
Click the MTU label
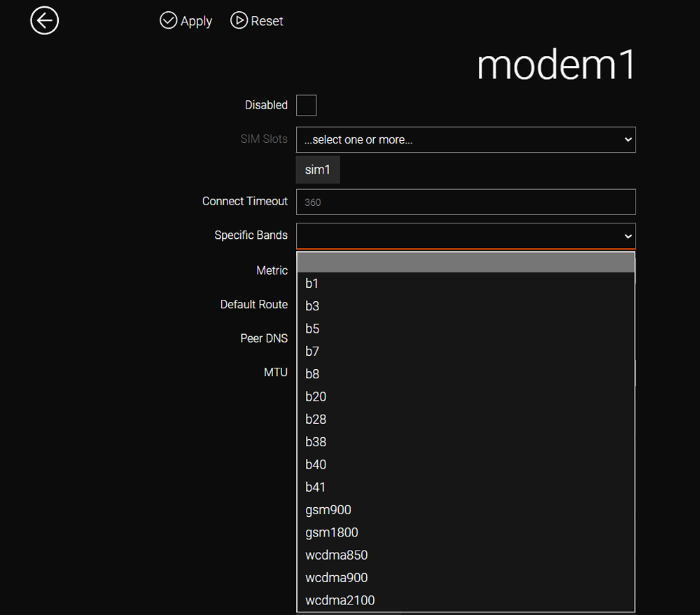coord(275,373)
